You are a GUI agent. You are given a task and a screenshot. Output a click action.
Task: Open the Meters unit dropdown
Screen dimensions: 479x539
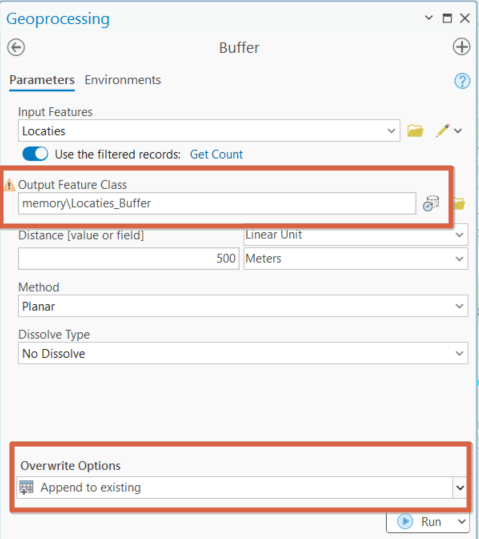[x=356, y=258]
